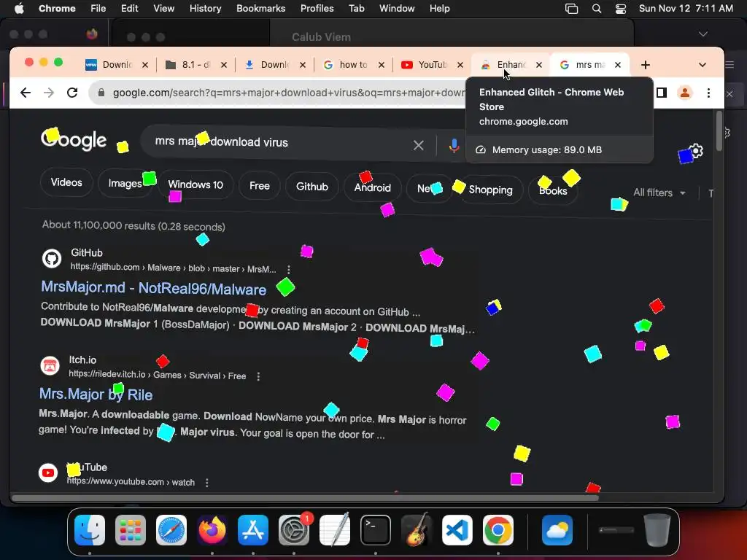
Task: Open a new tab with plus
Action: tap(646, 65)
